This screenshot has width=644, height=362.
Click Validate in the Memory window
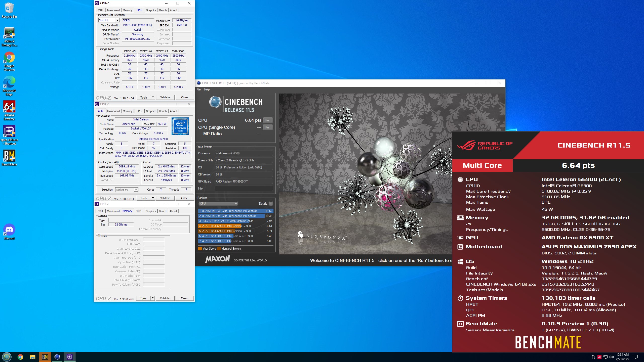click(x=165, y=298)
